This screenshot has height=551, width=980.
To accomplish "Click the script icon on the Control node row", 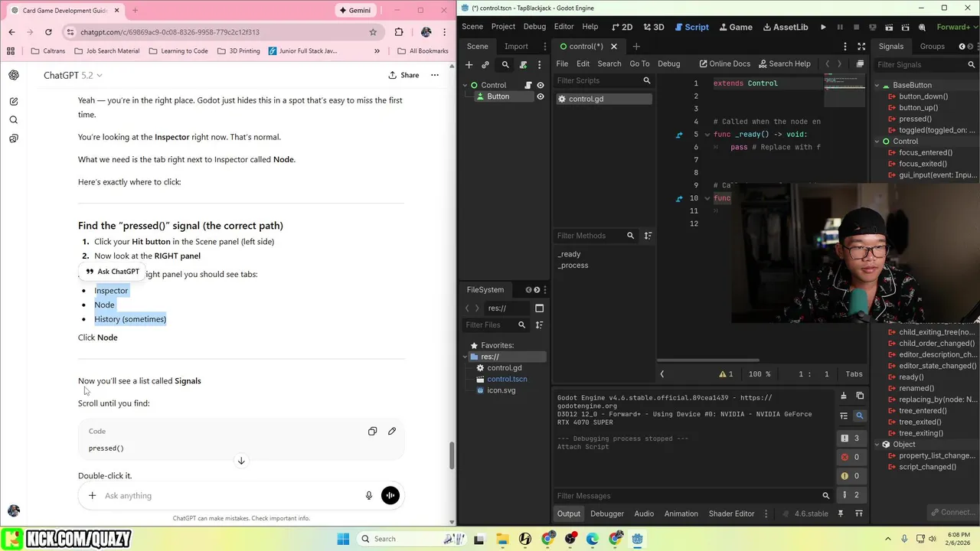I will point(528,85).
